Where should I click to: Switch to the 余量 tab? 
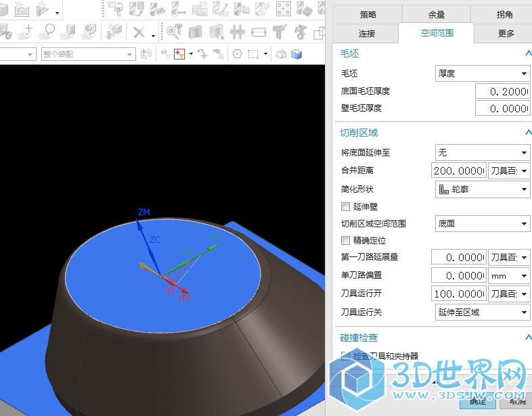tap(437, 15)
